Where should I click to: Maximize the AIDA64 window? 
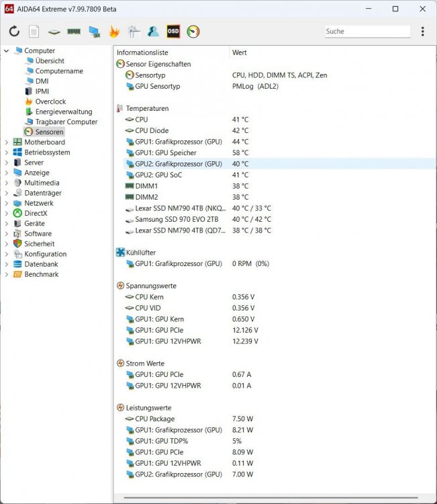tap(395, 9)
